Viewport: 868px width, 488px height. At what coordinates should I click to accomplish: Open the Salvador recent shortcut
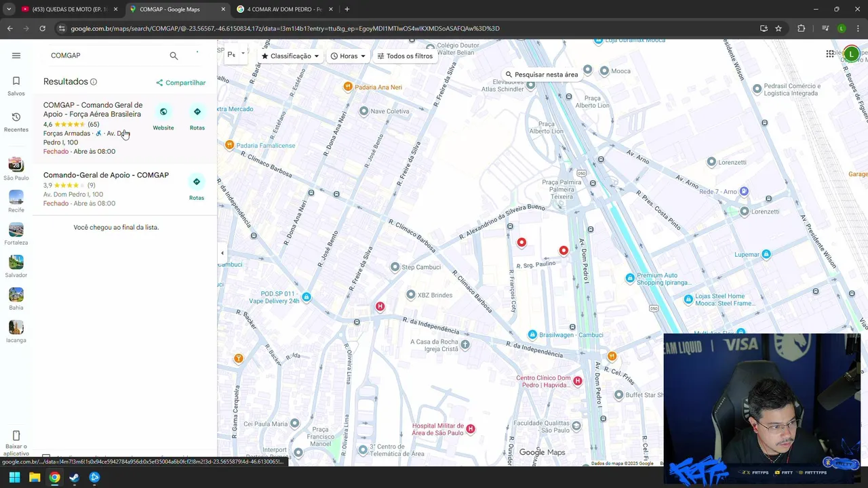16,266
